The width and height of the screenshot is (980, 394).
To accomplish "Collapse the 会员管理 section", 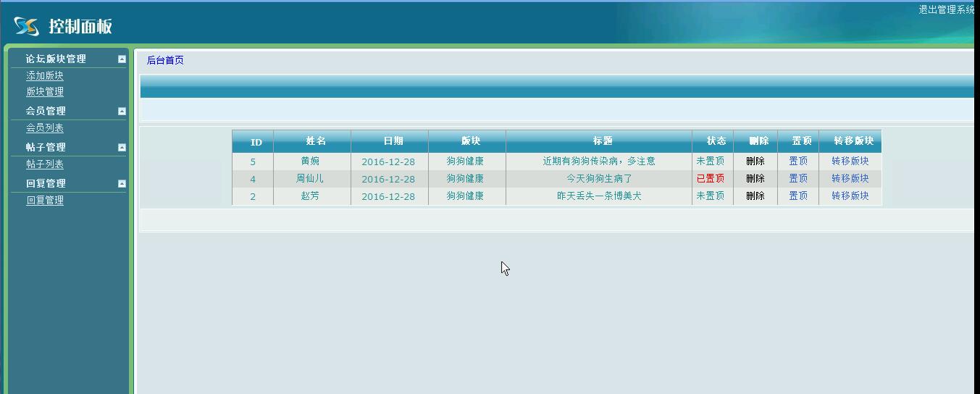I will [122, 112].
